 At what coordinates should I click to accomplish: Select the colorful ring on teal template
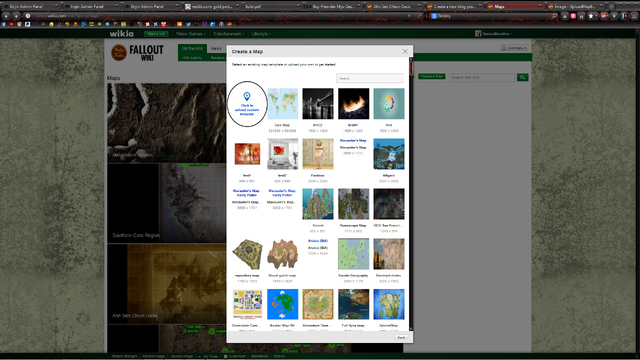pyautogui.click(x=389, y=104)
